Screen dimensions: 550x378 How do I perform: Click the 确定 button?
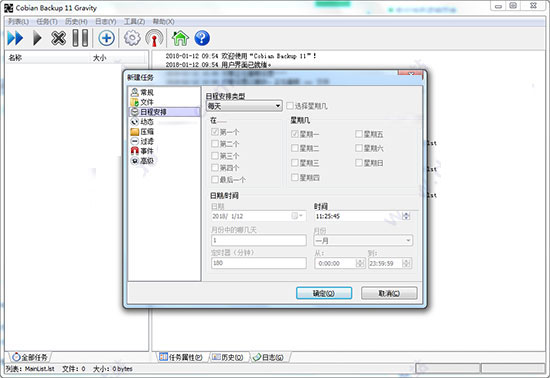(324, 293)
